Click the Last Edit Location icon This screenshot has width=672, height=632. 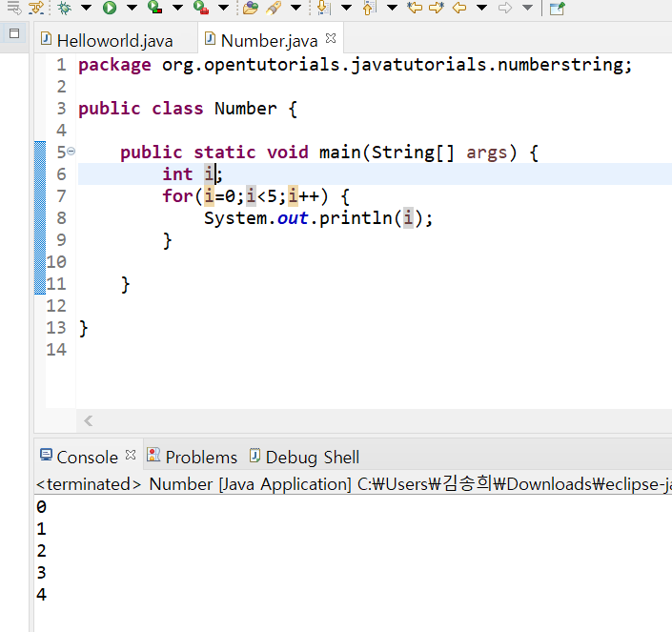point(415,8)
